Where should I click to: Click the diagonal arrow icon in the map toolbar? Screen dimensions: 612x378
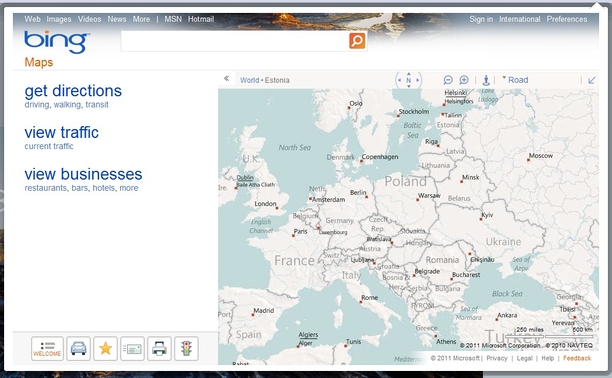point(592,80)
